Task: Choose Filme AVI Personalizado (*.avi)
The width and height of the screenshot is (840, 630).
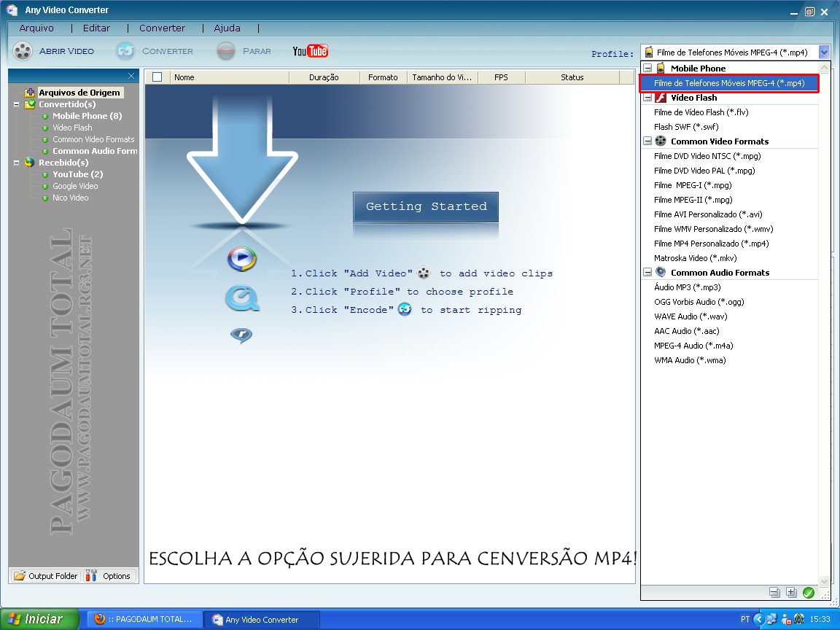Action: (x=708, y=214)
